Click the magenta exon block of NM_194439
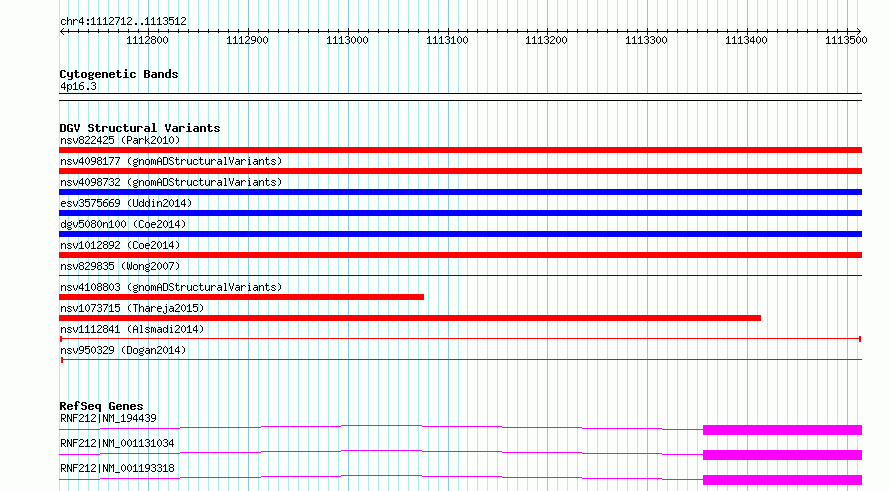This screenshot has height=491, width=890. point(782,430)
